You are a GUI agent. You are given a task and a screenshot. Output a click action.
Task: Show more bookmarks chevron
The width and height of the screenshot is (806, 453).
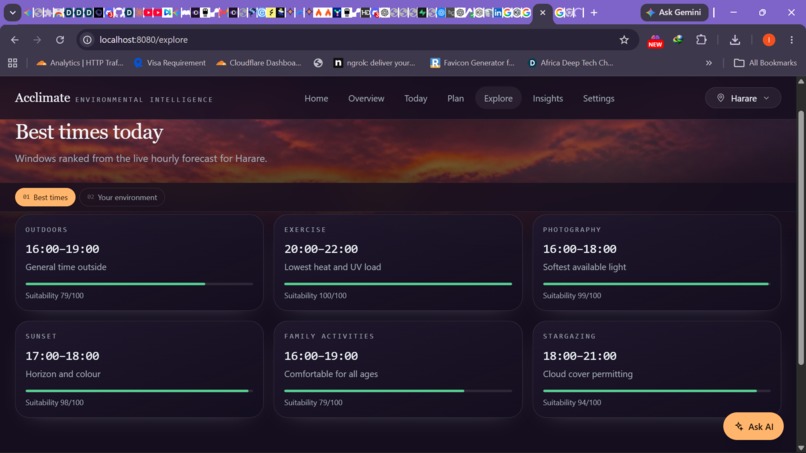click(709, 63)
